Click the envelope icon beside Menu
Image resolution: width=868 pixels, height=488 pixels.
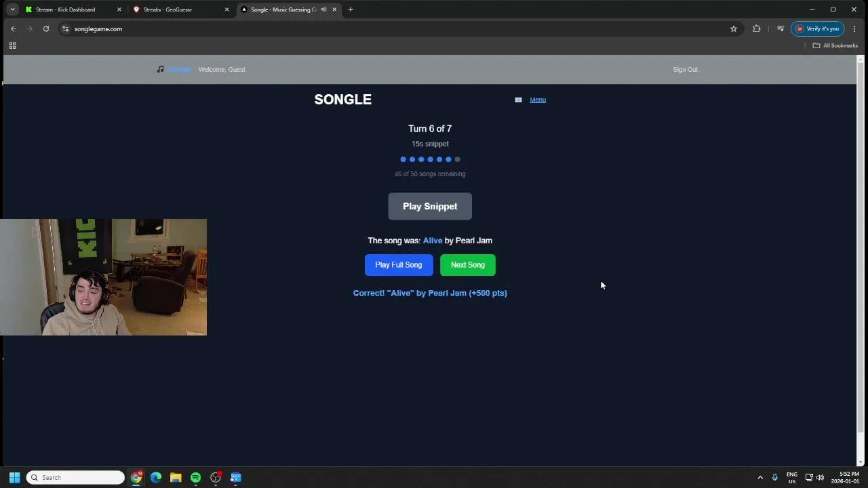tap(518, 100)
